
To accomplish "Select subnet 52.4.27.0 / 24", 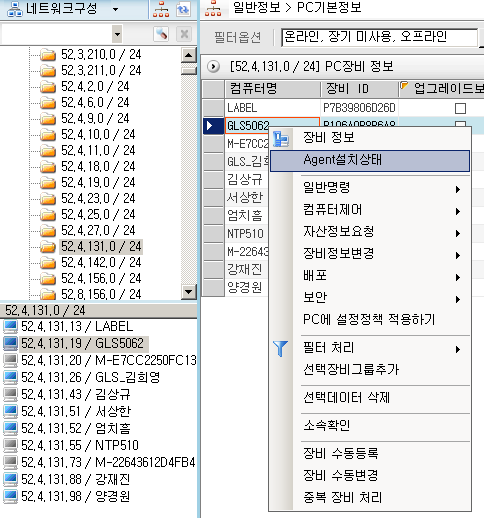I will (98, 231).
